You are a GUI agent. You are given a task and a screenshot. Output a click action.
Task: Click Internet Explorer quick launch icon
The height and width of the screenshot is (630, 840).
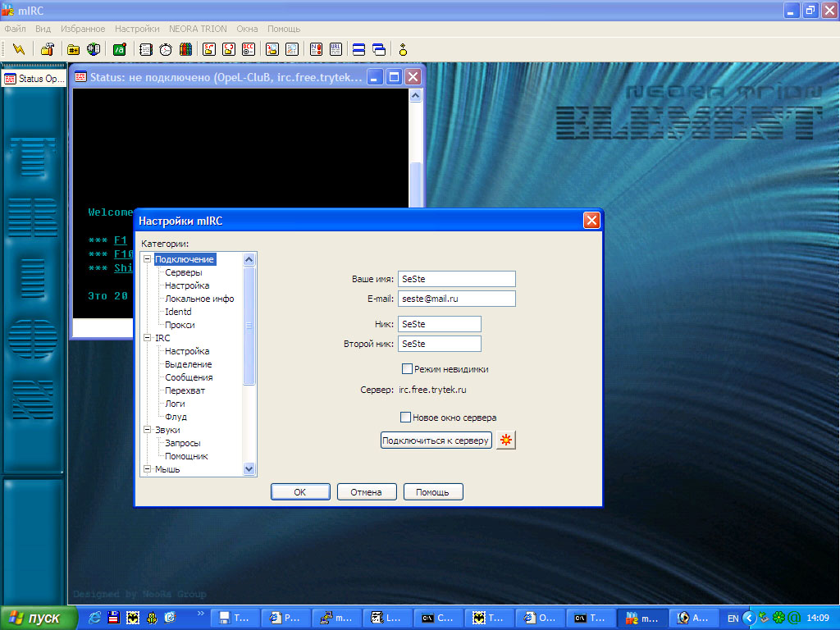(x=94, y=618)
